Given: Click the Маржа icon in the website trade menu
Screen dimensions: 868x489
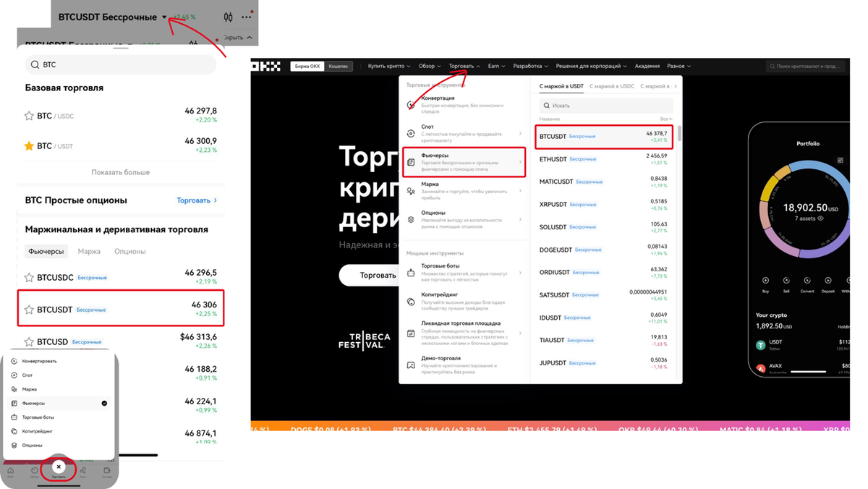Looking at the screenshot, I should 411,191.
